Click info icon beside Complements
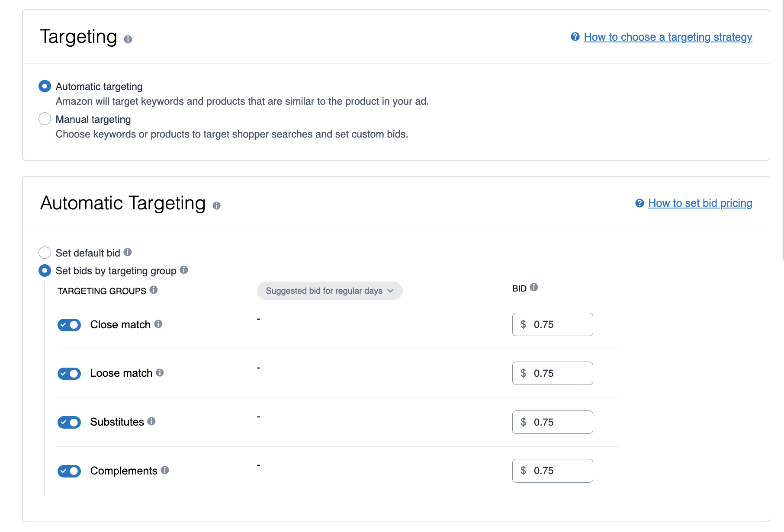This screenshot has width=784, height=532. pyautogui.click(x=165, y=470)
